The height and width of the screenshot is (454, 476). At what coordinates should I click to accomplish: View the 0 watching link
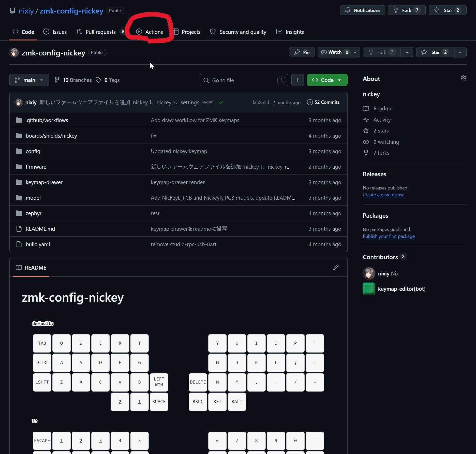point(381,142)
